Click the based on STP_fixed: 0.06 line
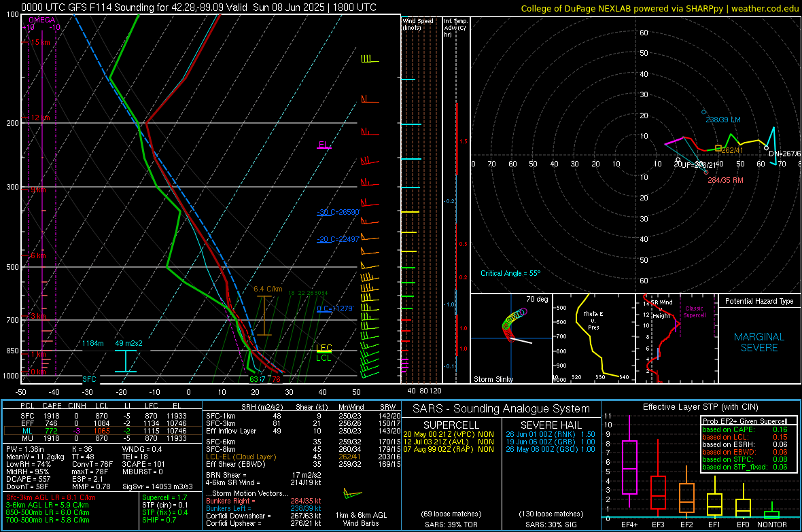Image resolution: width=802 pixels, height=532 pixels. [745, 467]
